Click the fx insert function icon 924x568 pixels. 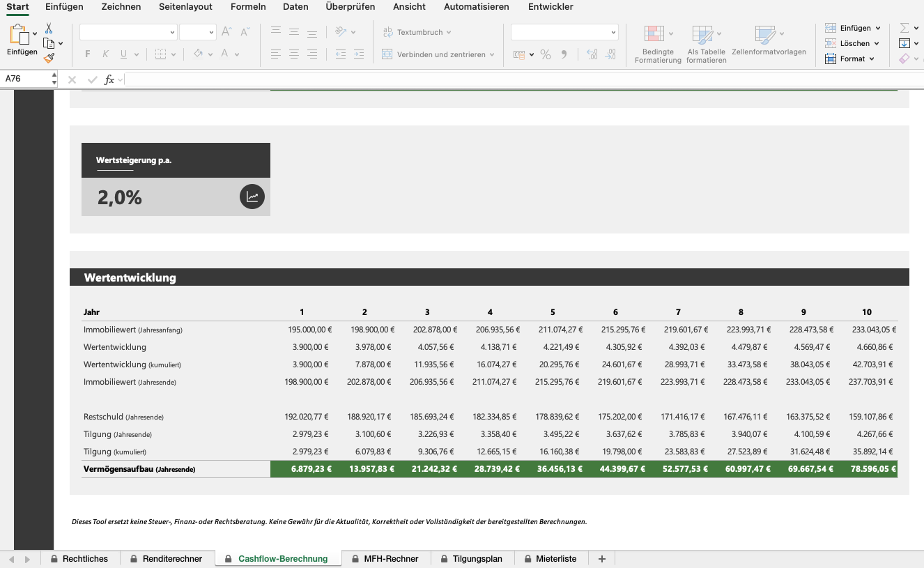point(109,79)
